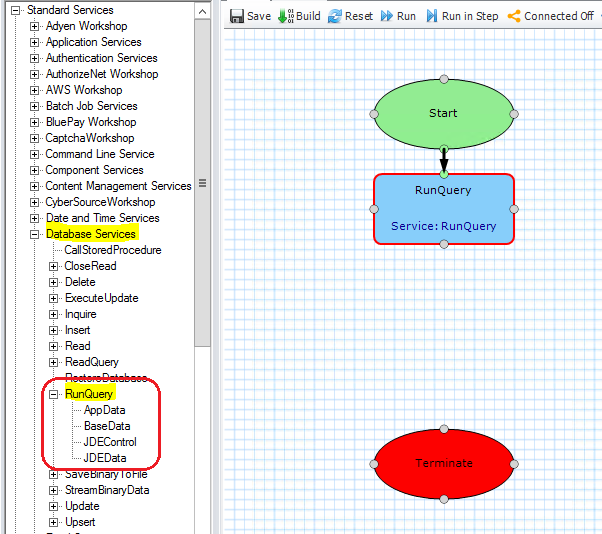
Task: Expand the CaptchaWorkshop node
Action: [x=35, y=139]
